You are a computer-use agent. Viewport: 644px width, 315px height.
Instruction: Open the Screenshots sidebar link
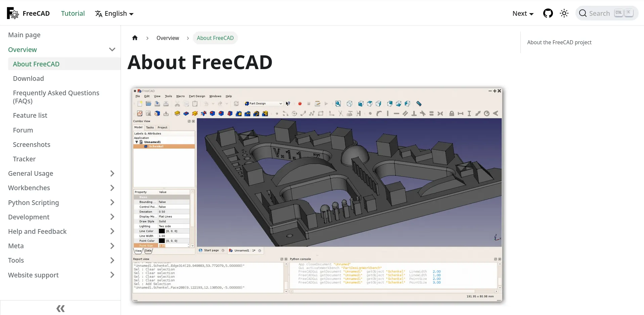tap(32, 145)
